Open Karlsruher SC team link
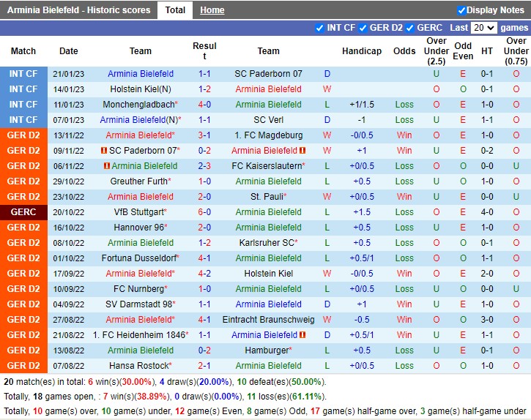The width and height of the screenshot is (531, 420). [267, 243]
